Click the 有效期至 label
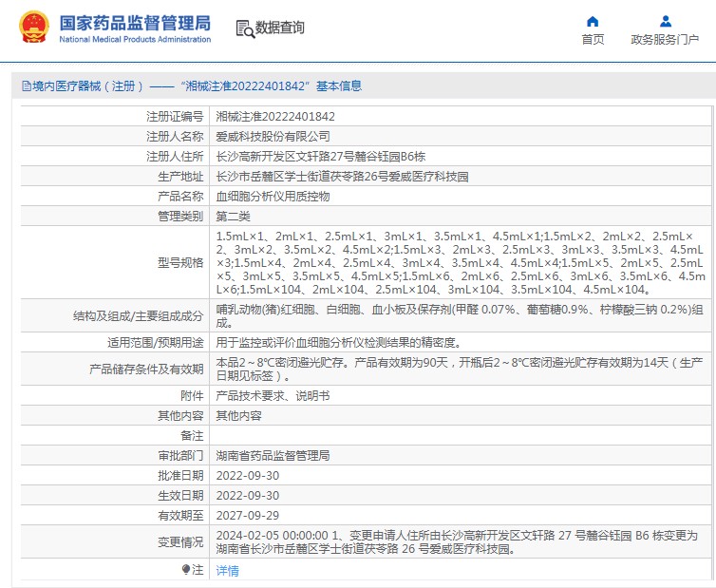This screenshot has width=716, height=588. [180, 516]
